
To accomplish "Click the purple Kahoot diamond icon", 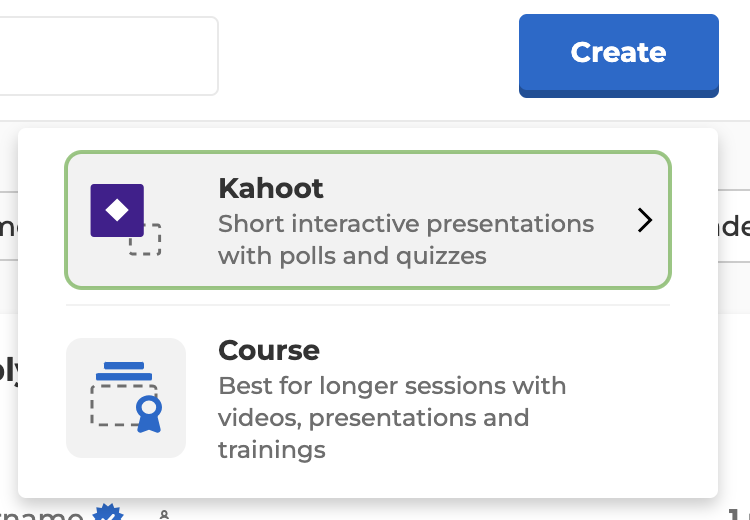I will click(117, 210).
